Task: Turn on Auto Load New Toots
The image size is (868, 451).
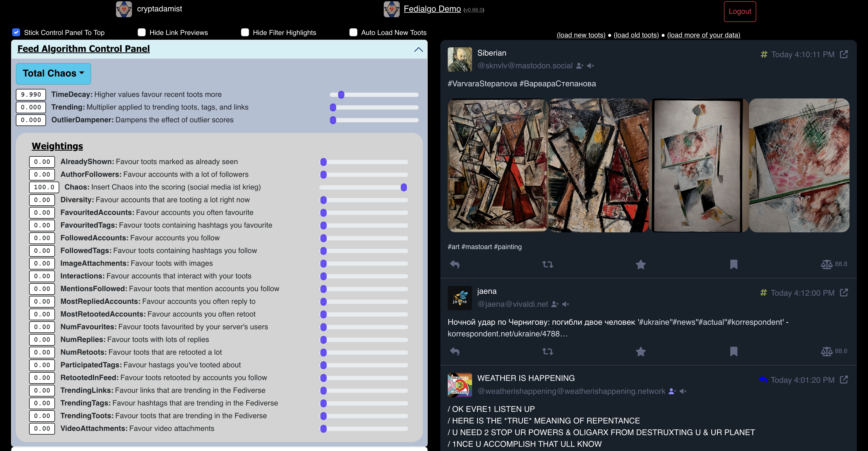Action: coord(353,32)
